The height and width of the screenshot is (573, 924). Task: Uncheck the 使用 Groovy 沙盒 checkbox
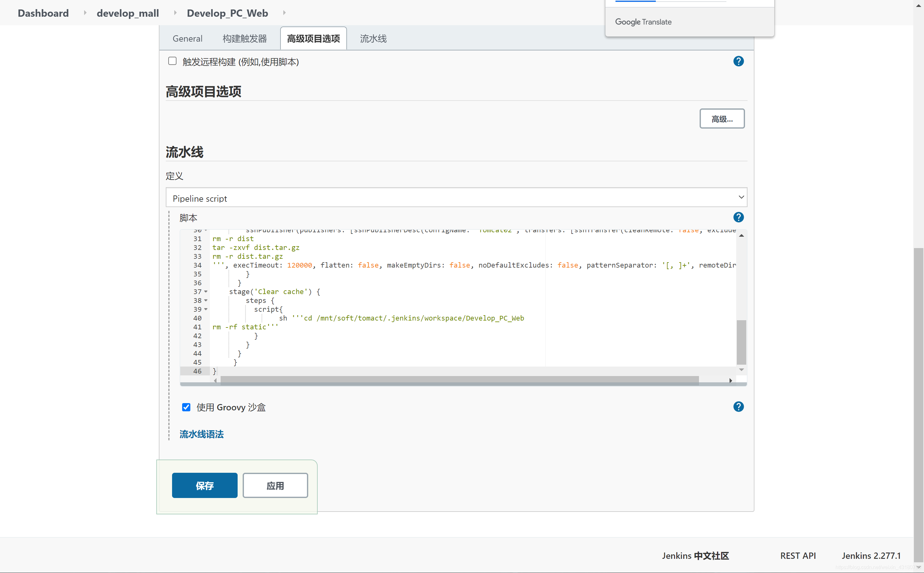point(186,407)
